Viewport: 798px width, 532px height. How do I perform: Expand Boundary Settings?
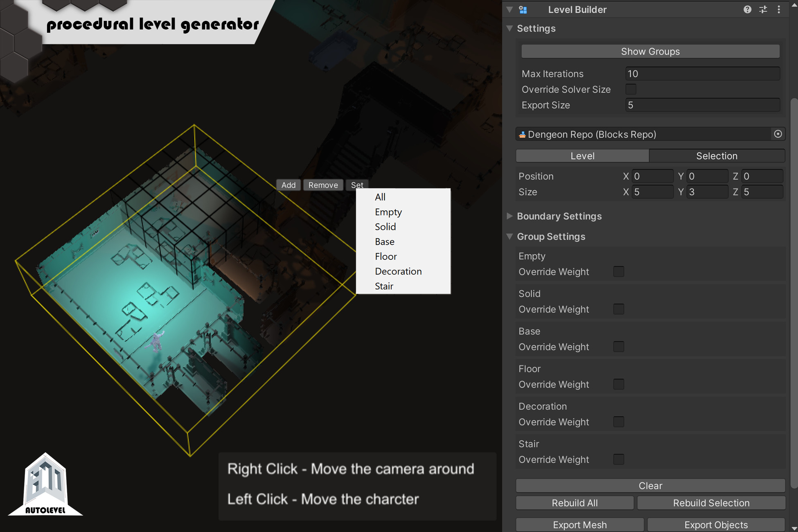(x=509, y=216)
